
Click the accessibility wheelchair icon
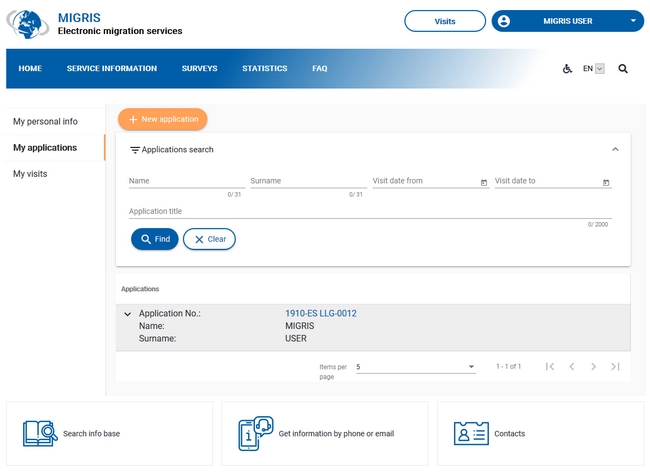(x=567, y=69)
